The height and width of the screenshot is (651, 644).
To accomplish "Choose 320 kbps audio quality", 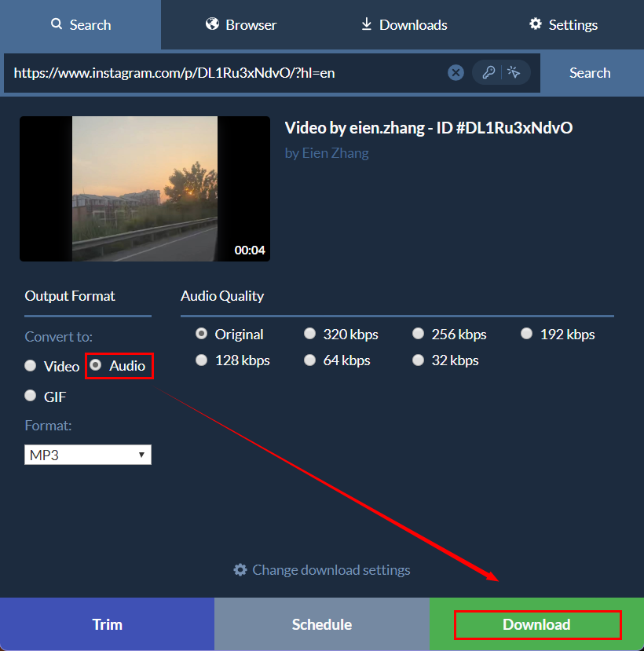I will point(309,333).
